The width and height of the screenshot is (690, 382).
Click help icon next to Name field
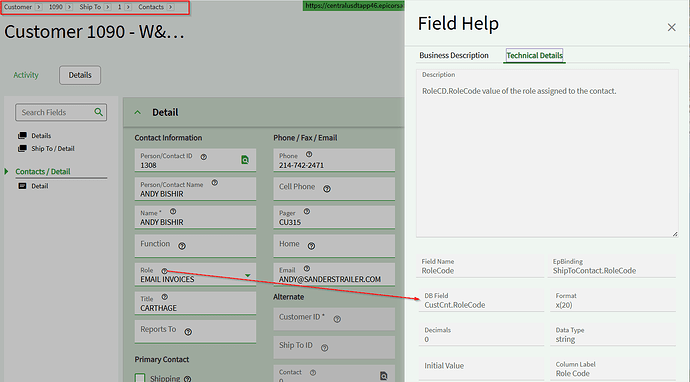tap(173, 211)
